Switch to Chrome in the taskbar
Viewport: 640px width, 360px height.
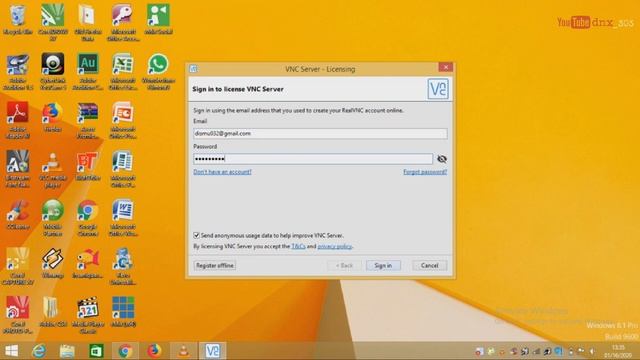point(125,351)
